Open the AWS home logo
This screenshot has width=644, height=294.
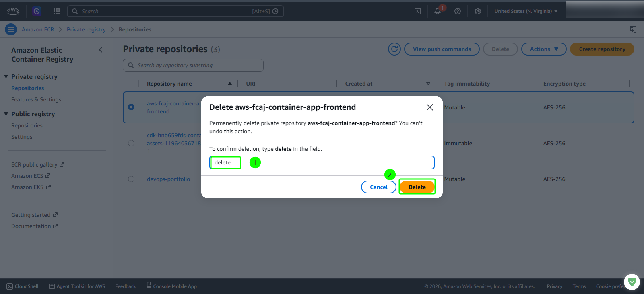coord(13,11)
